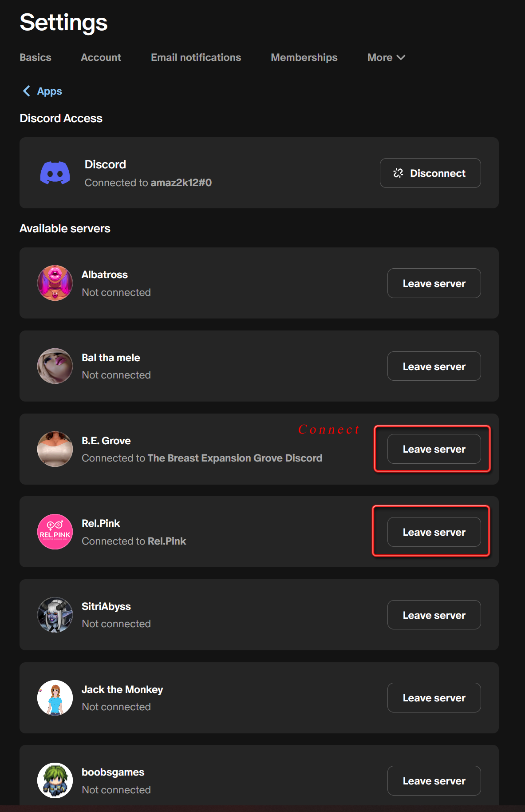This screenshot has height=812, width=525.
Task: Click the SitriAbyss server avatar
Action: (x=55, y=615)
